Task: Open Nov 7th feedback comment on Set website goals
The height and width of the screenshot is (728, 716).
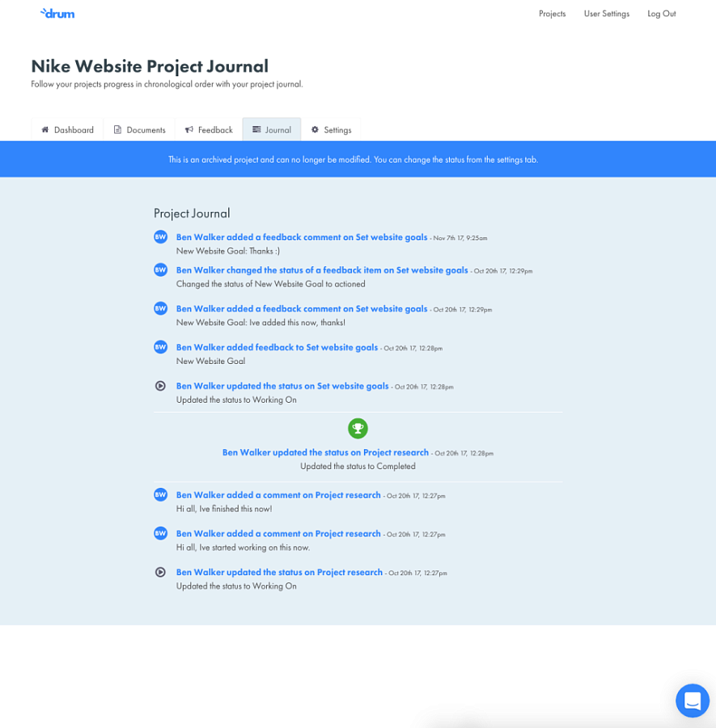Action: coord(302,237)
